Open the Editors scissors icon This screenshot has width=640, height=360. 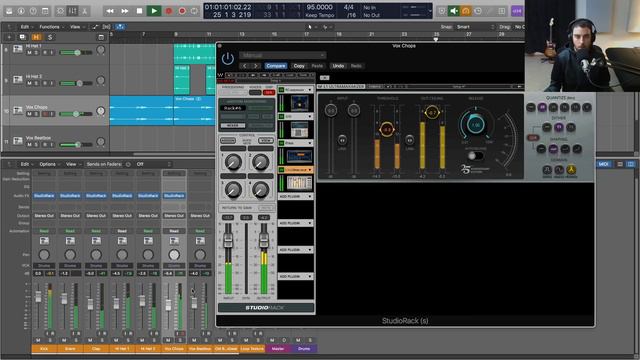(x=84, y=11)
